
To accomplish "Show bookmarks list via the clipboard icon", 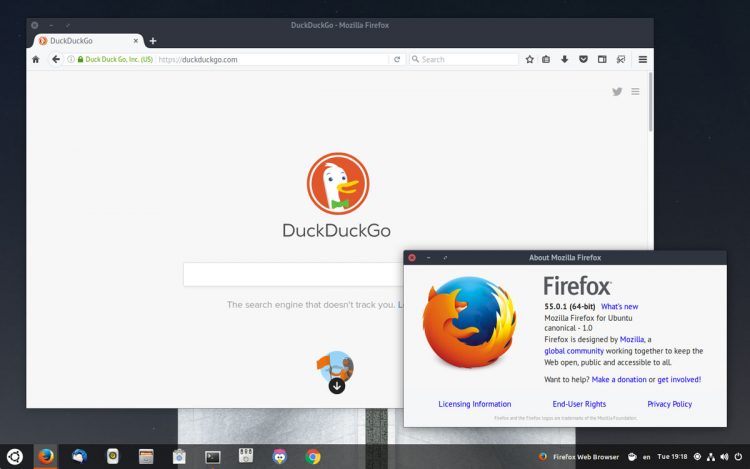I will 546,59.
